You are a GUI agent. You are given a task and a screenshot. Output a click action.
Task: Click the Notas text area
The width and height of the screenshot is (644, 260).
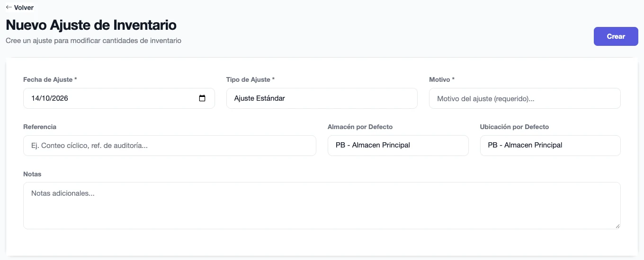322,206
